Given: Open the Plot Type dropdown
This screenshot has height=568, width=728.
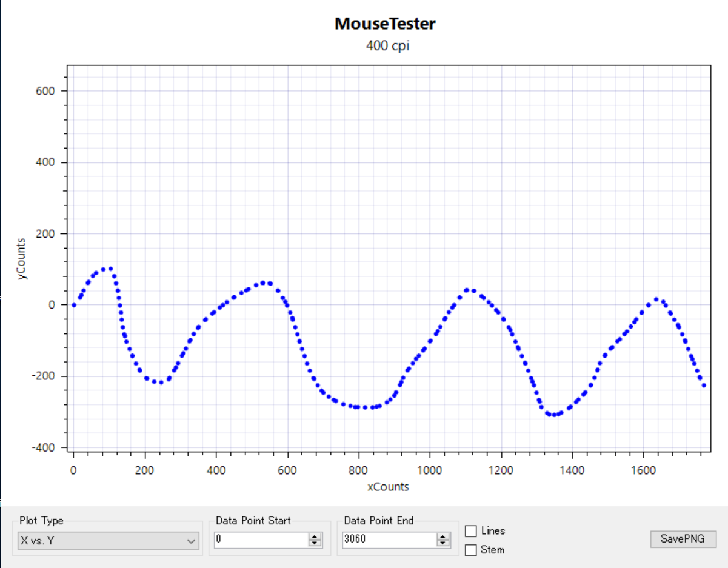Looking at the screenshot, I should click(109, 540).
